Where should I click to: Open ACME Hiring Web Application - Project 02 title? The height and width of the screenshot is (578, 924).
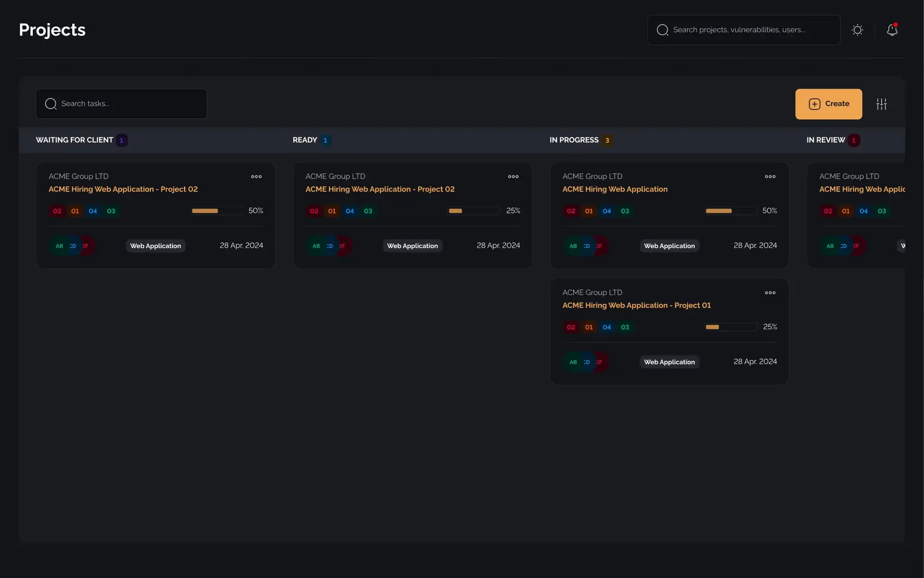coord(123,189)
